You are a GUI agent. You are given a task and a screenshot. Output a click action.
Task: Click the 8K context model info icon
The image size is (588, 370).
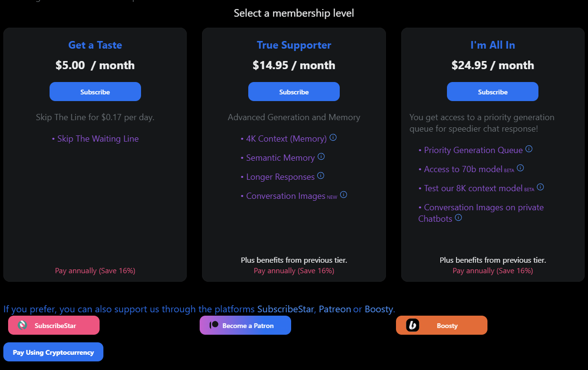tap(541, 186)
